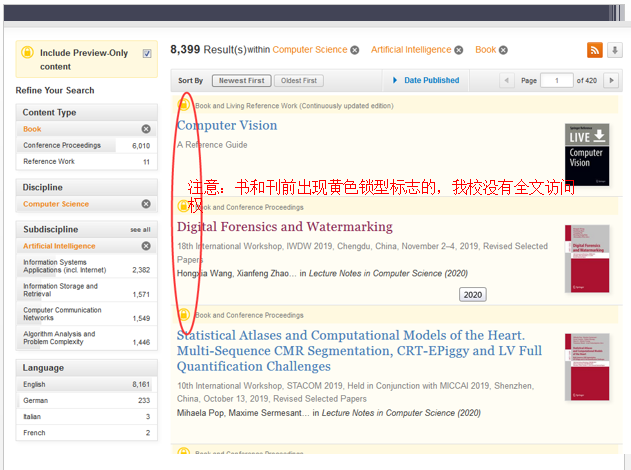Remove the Artificial Intelligence filter in results header

[x=459, y=50]
